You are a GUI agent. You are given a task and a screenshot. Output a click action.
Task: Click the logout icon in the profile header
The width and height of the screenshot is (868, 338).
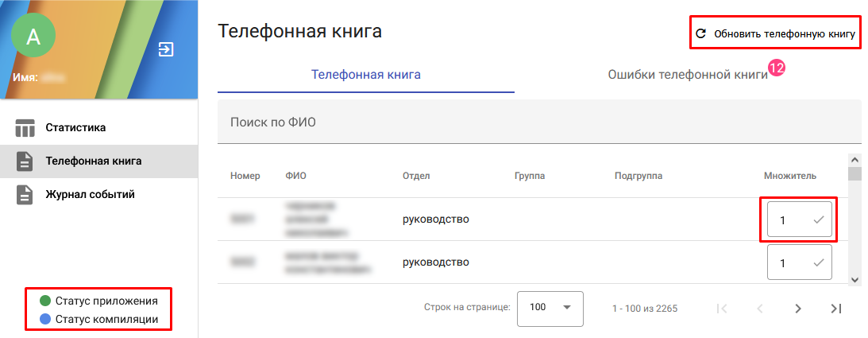[x=166, y=49]
